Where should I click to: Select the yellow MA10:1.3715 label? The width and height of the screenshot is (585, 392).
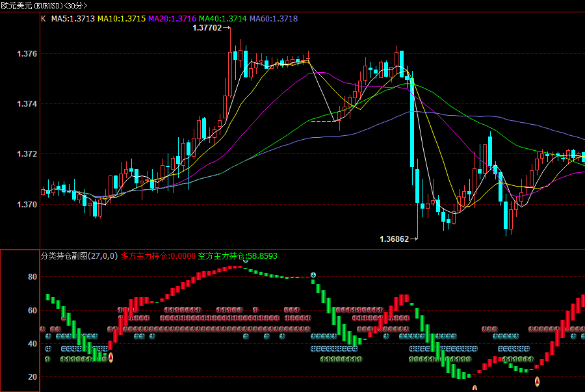click(122, 19)
